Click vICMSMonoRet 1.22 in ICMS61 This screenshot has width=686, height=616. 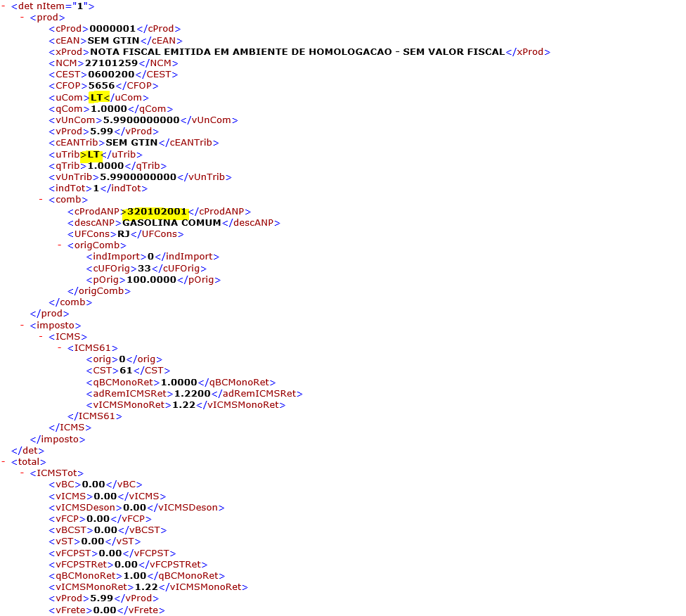tap(183, 405)
